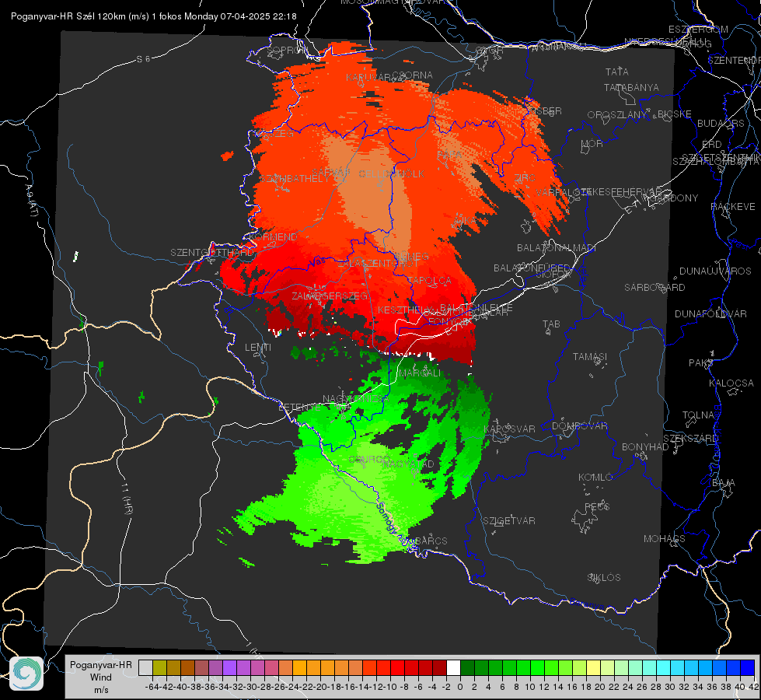Viewport: 761px width, 700px height.
Task: Click the CSORNA city label
Action: tap(413, 75)
